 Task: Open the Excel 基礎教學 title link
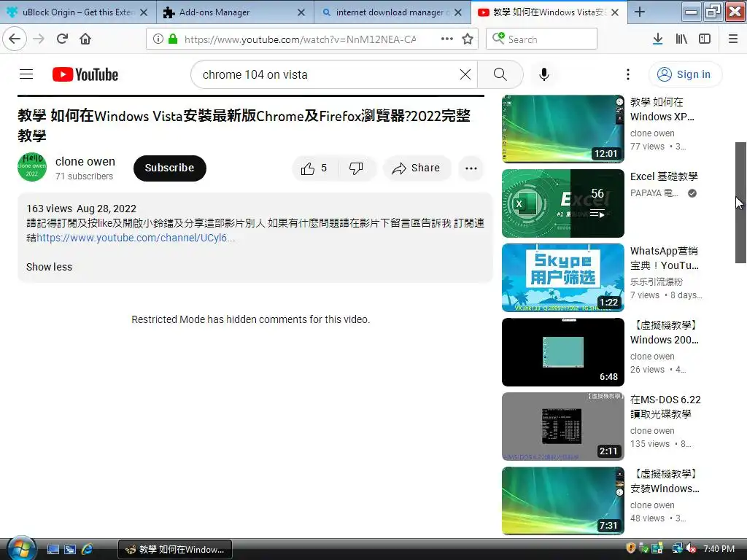coord(664,176)
